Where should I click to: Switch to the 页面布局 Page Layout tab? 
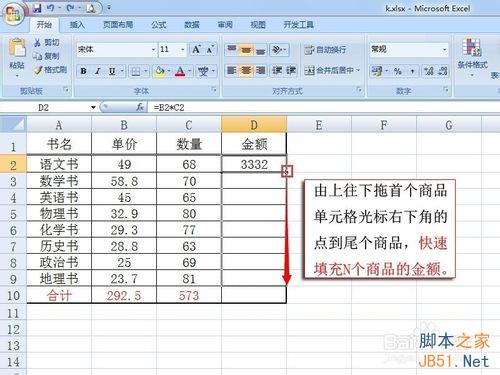coord(118,25)
